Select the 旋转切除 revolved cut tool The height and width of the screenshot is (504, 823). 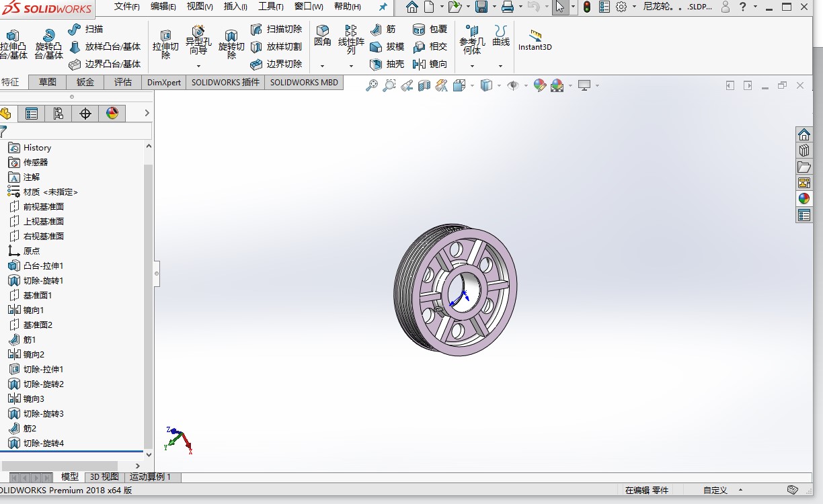tap(231, 44)
